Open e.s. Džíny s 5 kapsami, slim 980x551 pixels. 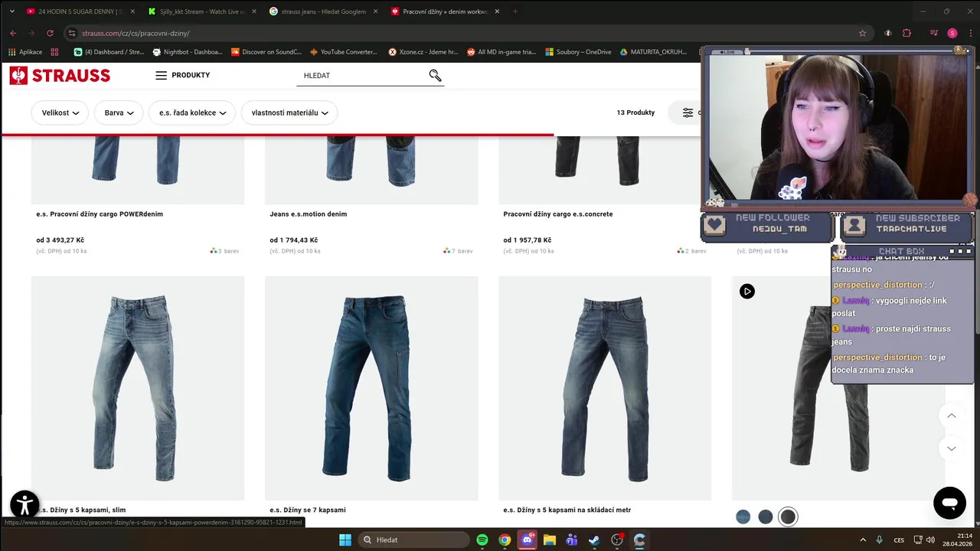(x=81, y=510)
